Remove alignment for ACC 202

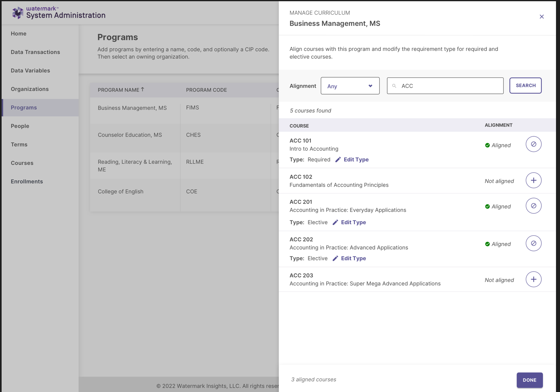533,243
